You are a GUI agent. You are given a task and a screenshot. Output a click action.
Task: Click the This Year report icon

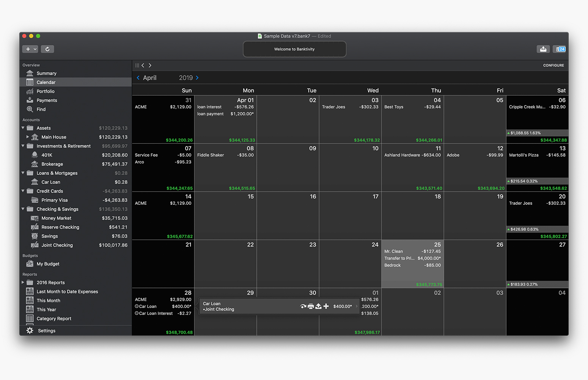[x=30, y=309]
